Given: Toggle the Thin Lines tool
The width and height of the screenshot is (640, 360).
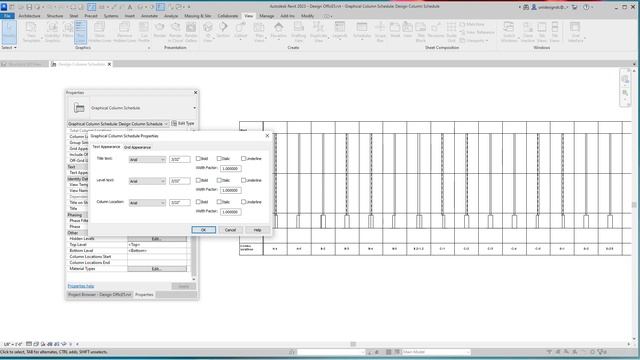Looking at the screenshot, I should click(x=81, y=32).
